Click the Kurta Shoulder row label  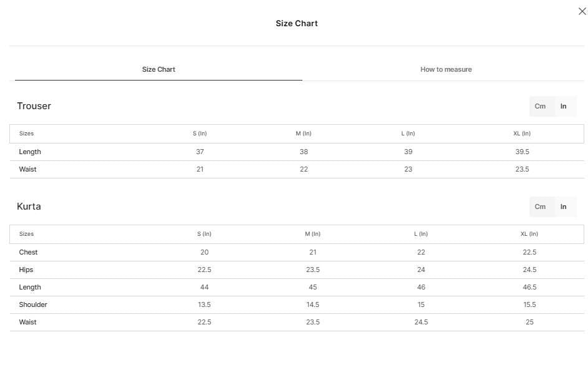point(33,304)
